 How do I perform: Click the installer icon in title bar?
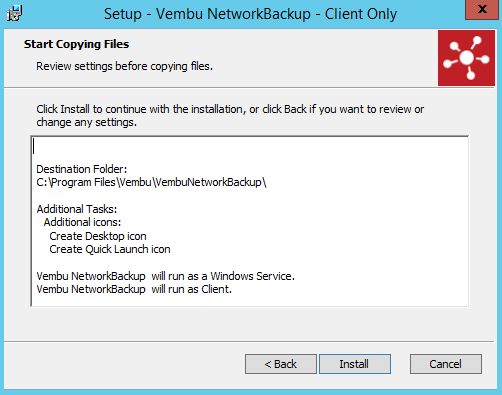[x=14, y=13]
